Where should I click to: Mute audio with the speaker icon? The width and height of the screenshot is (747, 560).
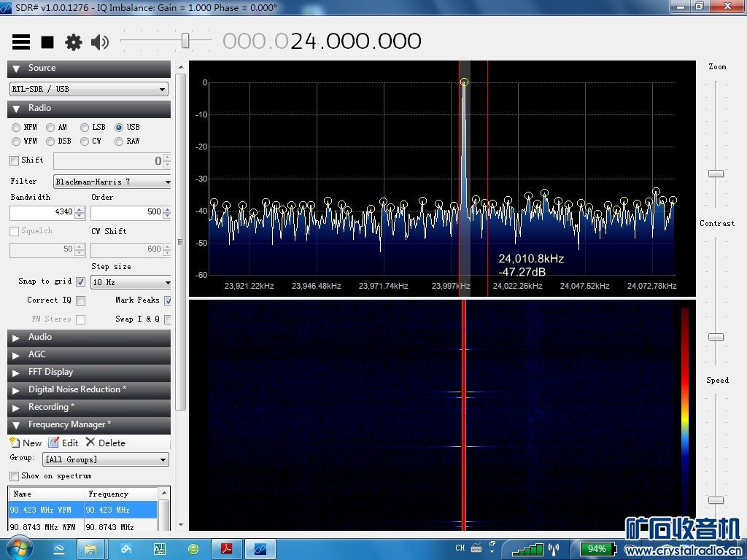click(x=100, y=42)
